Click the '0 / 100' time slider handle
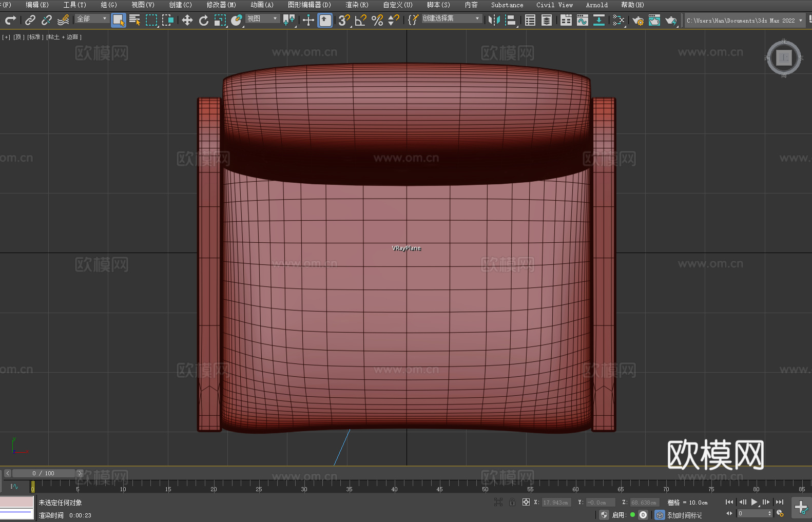This screenshot has width=812, height=522. pos(44,473)
